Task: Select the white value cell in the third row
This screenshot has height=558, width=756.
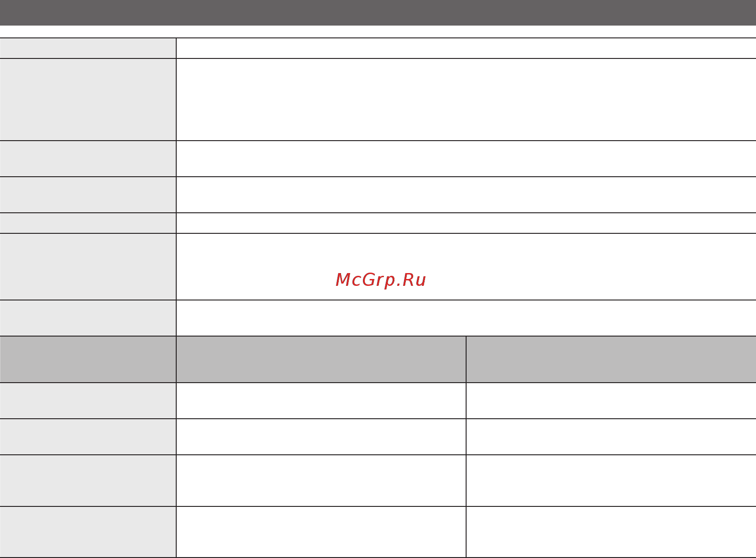Action: click(466, 159)
